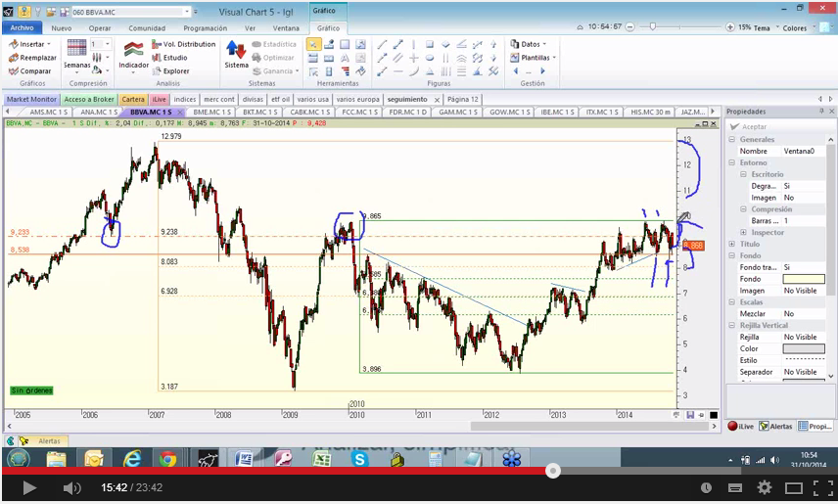The height and width of the screenshot is (504, 838).
Task: Click Vol. Distribution in Analisis
Action: [x=184, y=44]
